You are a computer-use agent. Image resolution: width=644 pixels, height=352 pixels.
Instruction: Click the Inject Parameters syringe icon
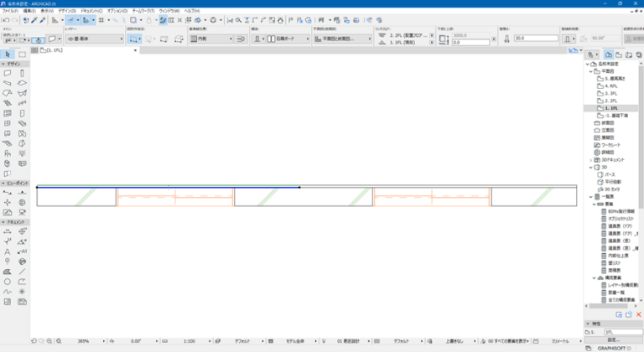pos(42,20)
